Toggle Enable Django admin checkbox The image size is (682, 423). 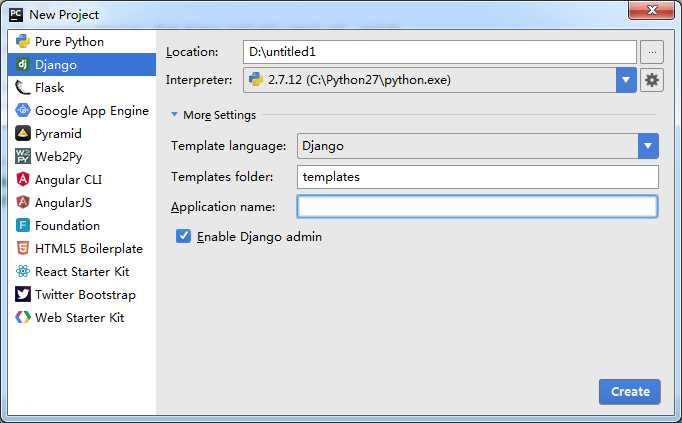pyautogui.click(x=183, y=236)
